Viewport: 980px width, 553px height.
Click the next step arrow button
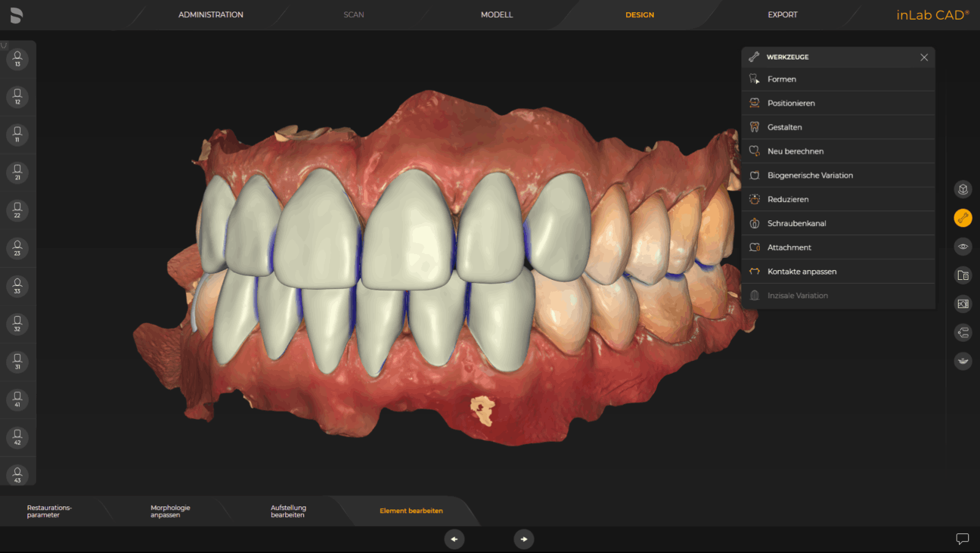[524, 539]
